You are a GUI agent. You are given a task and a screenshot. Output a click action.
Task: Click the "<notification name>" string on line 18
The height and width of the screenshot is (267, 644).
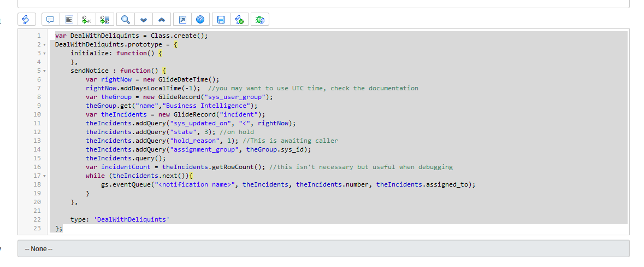click(x=194, y=185)
